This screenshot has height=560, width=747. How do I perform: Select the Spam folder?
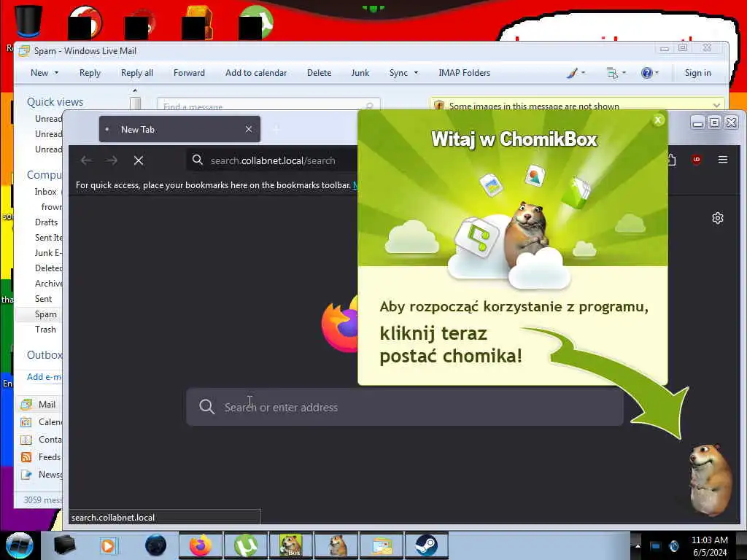(45, 314)
